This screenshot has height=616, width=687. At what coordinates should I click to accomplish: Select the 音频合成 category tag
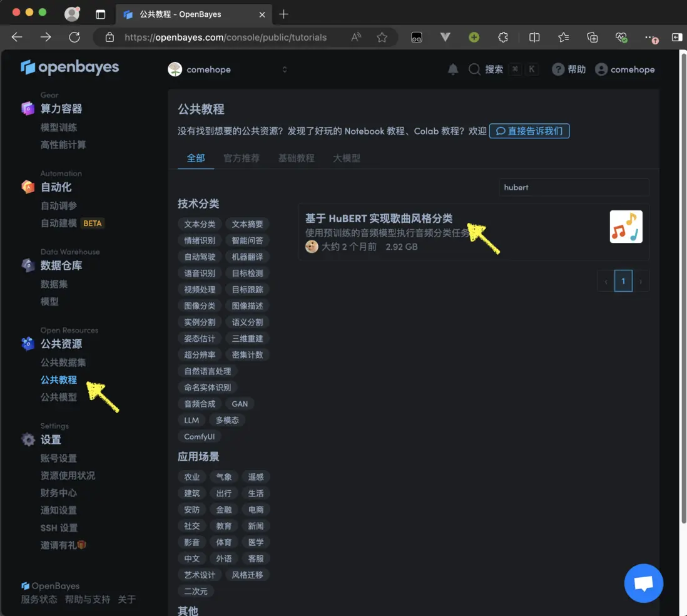click(200, 403)
